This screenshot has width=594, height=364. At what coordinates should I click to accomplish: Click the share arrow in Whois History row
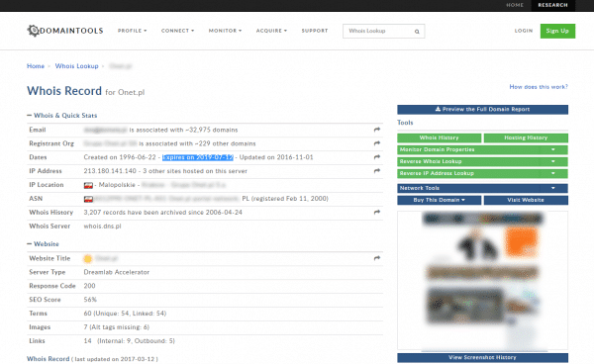pyautogui.click(x=377, y=213)
